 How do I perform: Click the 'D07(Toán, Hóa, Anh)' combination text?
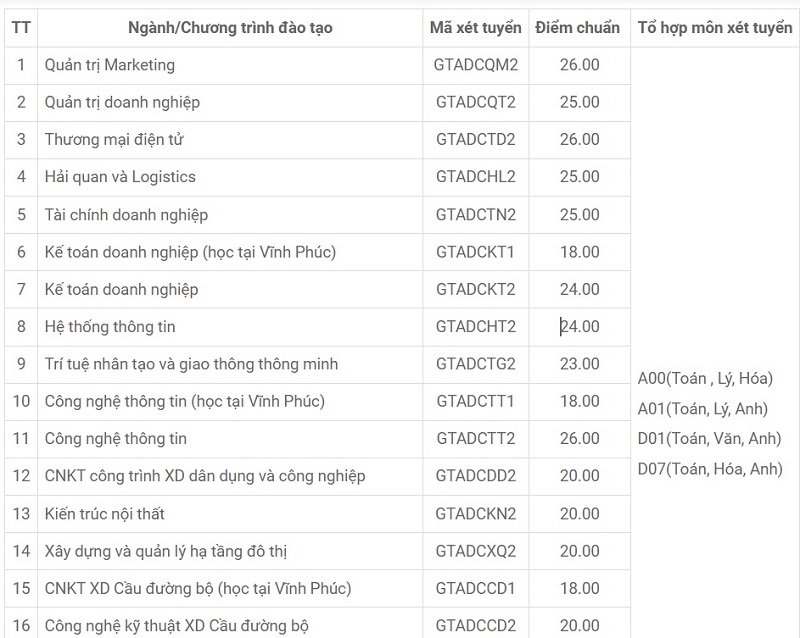710,469
